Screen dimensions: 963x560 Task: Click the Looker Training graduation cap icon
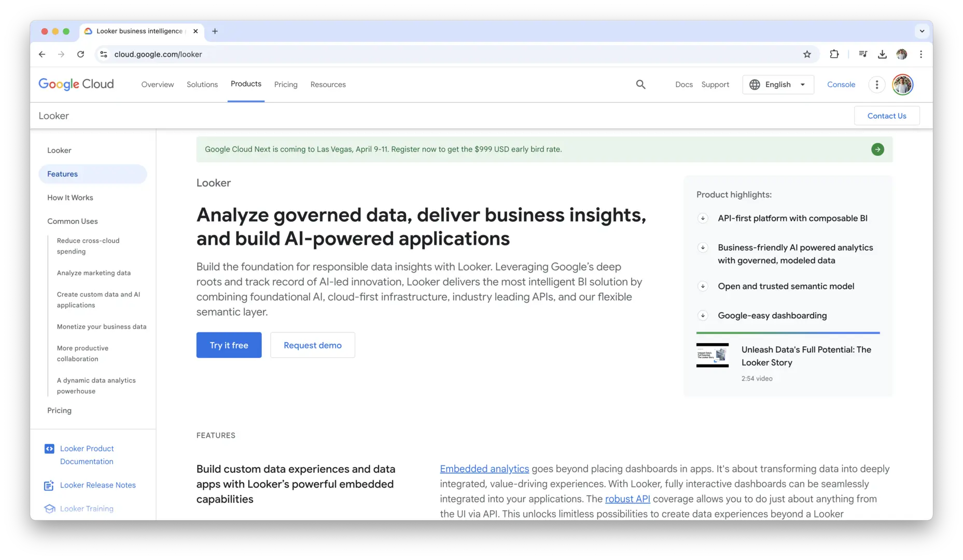pyautogui.click(x=49, y=509)
